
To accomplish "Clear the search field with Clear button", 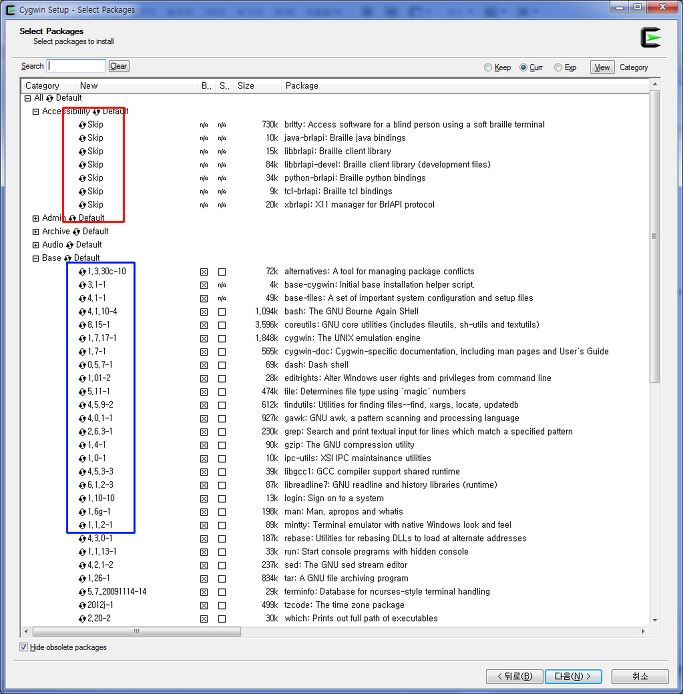I will point(119,66).
